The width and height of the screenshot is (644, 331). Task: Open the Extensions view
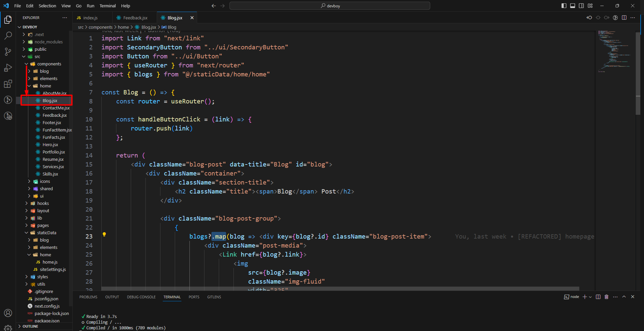pos(8,84)
